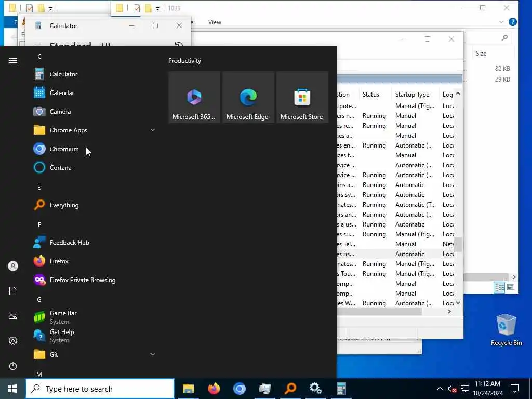The width and height of the screenshot is (532, 399).
Task: Open Calculator history icon
Action: click(x=179, y=45)
